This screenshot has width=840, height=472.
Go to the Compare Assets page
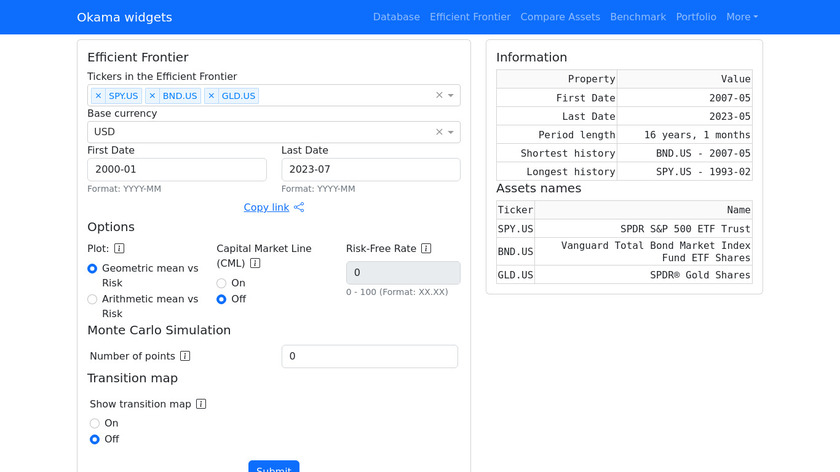coord(560,17)
